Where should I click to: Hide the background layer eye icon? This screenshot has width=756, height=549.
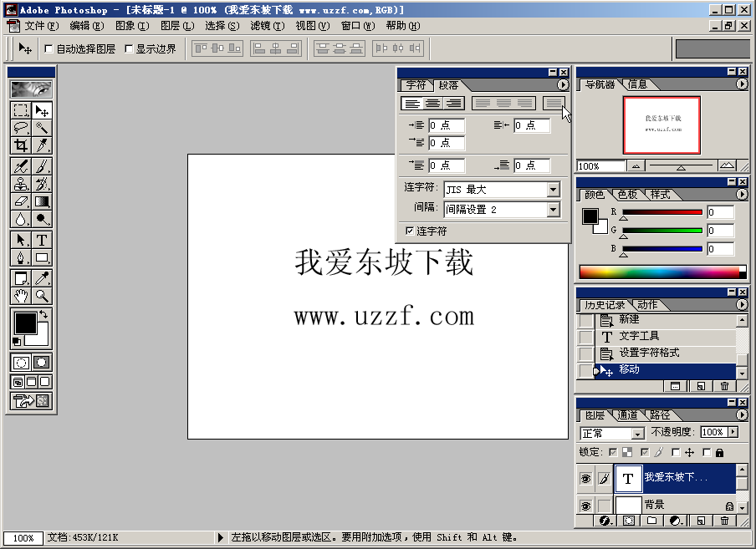tap(585, 506)
